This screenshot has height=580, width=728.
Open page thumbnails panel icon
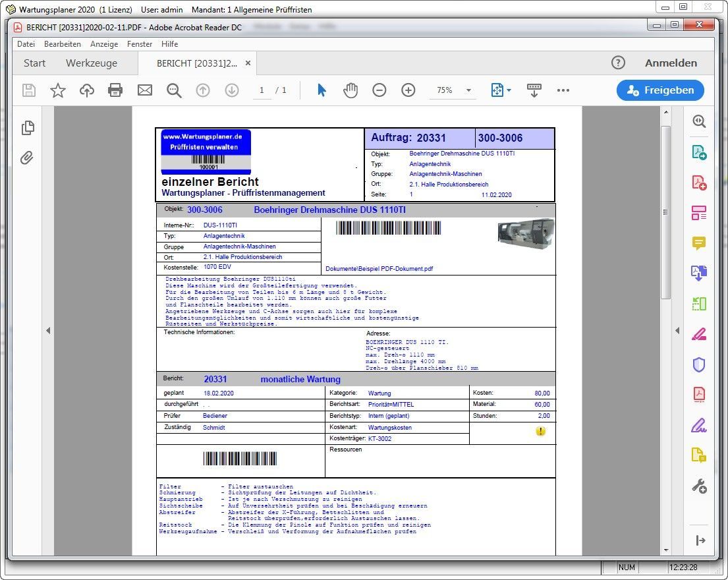(x=27, y=128)
